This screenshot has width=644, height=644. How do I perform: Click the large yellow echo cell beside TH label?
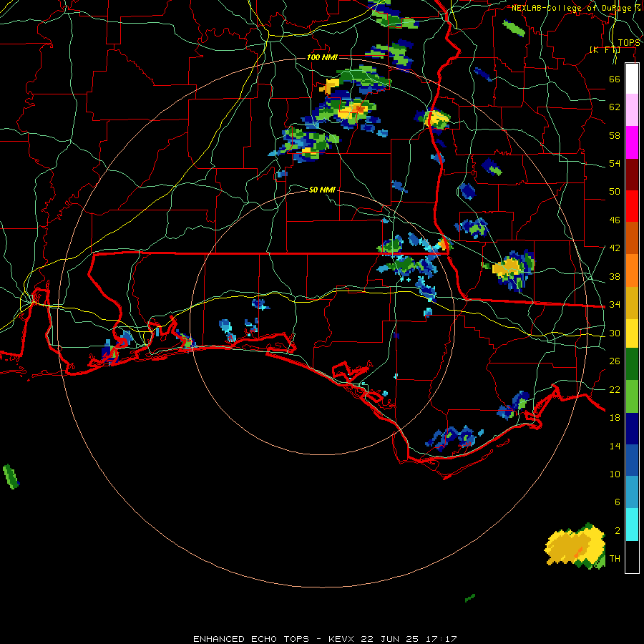point(575,546)
